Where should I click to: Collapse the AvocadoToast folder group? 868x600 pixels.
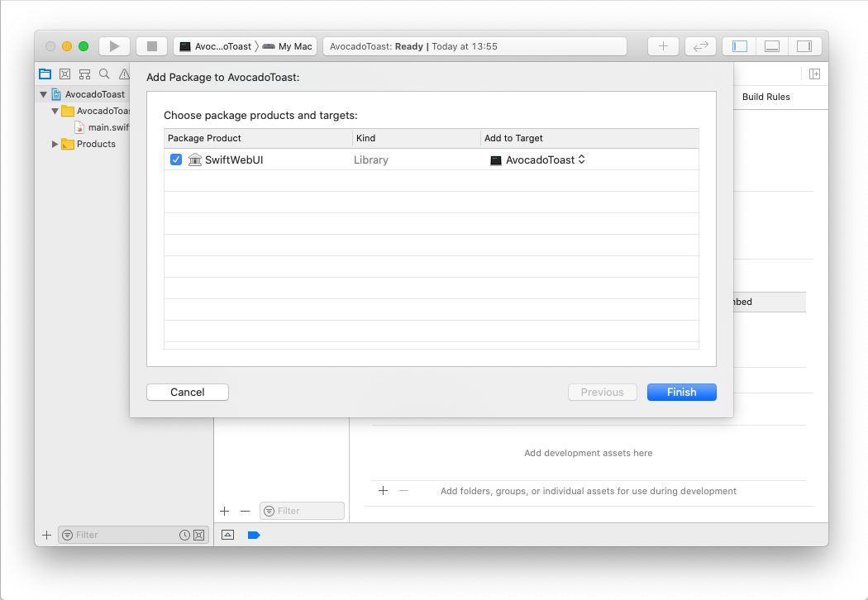click(55, 112)
